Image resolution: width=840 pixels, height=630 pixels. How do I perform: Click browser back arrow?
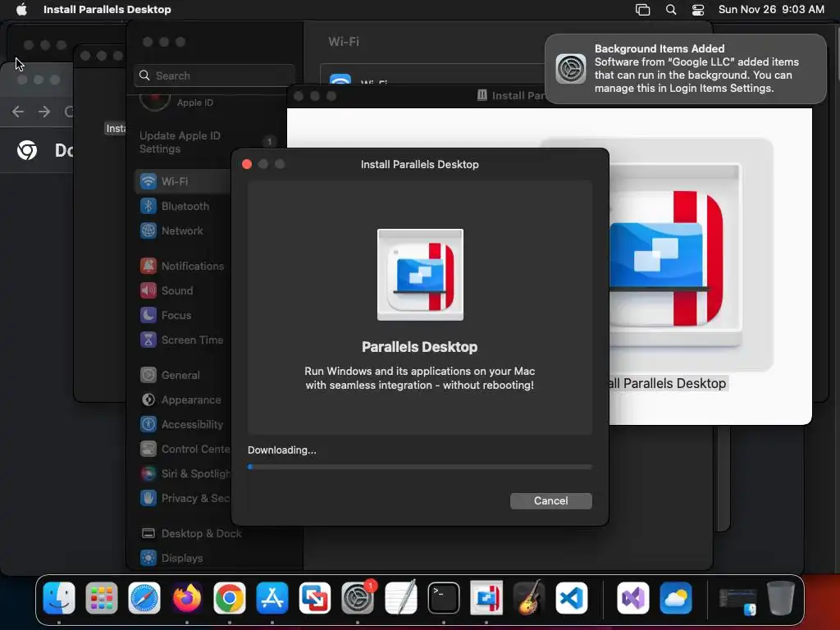click(18, 112)
